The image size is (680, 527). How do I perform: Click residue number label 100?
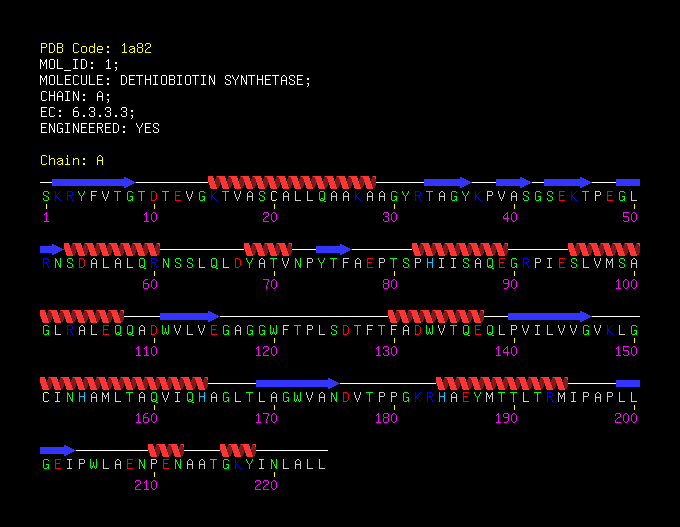pyautogui.click(x=626, y=284)
